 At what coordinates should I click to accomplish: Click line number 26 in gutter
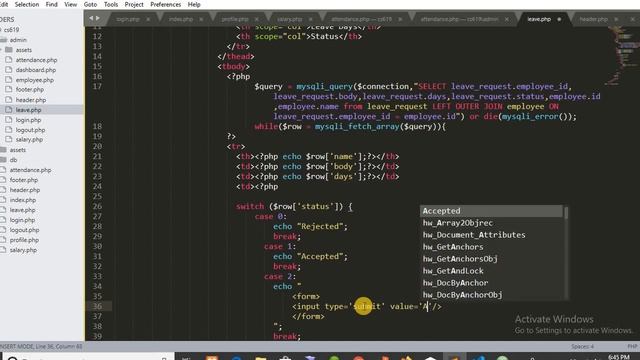coord(97,207)
